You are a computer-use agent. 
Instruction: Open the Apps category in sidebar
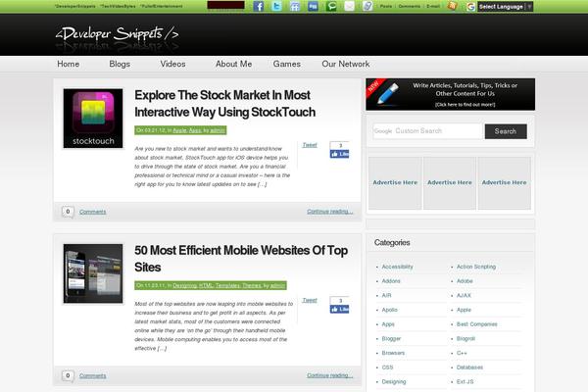click(388, 324)
